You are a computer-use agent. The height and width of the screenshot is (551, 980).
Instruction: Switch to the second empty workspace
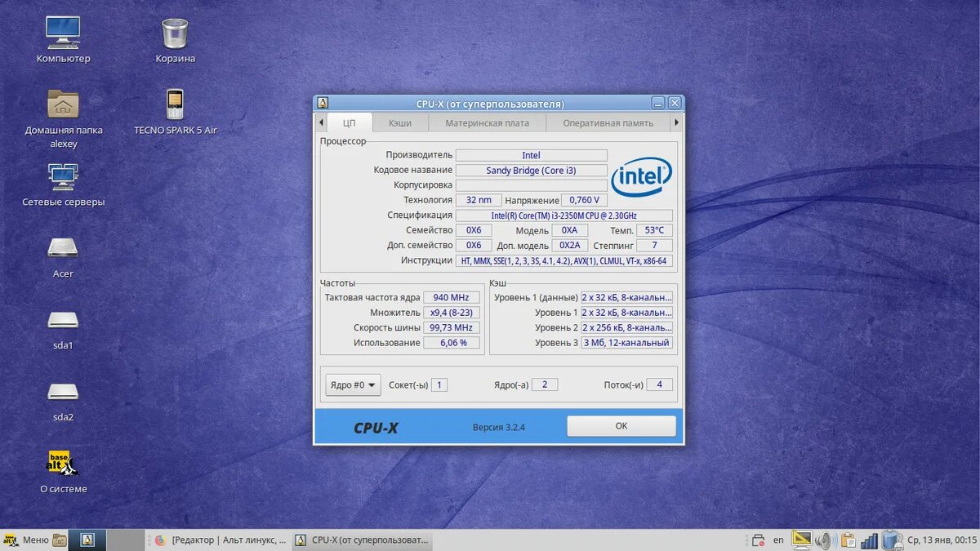pyautogui.click(x=125, y=540)
